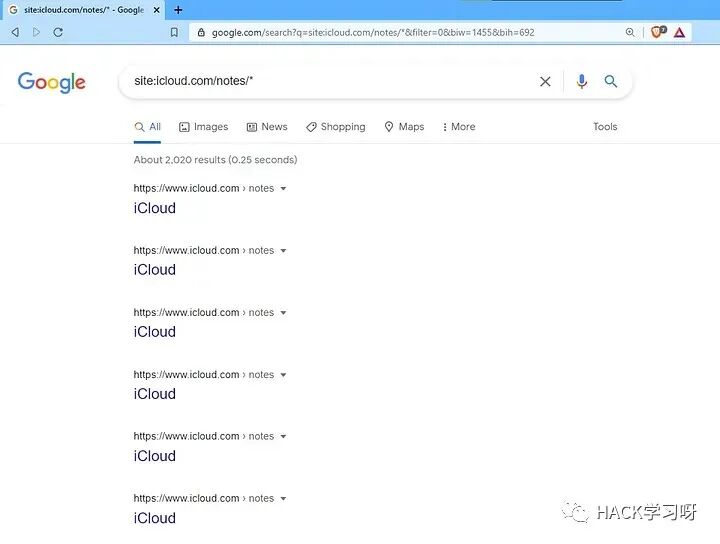Viewport: 720px width, 544px height.
Task: Expand arrow beside second result URL
Action: click(283, 251)
